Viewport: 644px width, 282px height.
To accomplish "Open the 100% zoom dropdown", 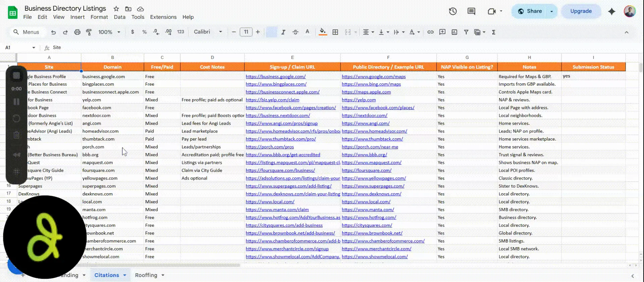I will 109,32.
